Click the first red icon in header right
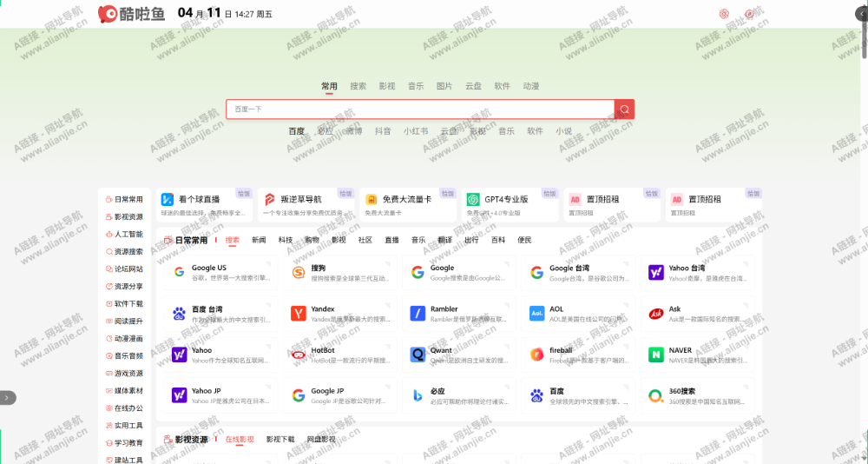868x464 pixels. [x=724, y=14]
